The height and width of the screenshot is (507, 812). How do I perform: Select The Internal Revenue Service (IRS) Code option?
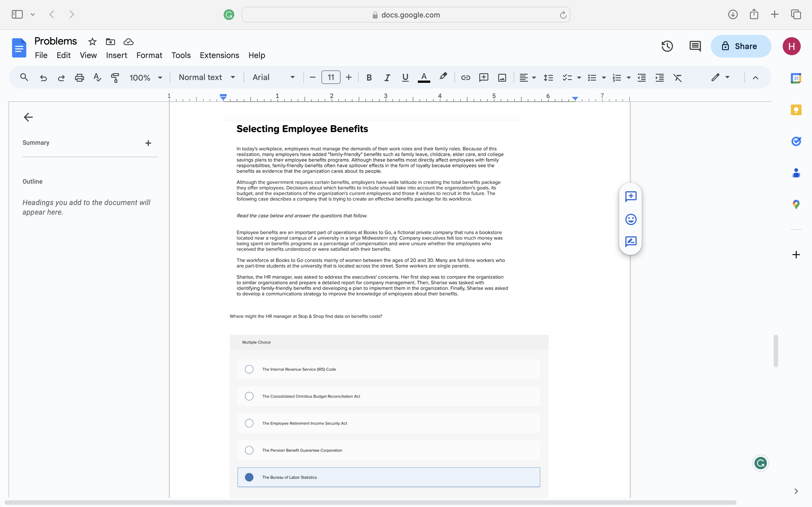click(249, 369)
